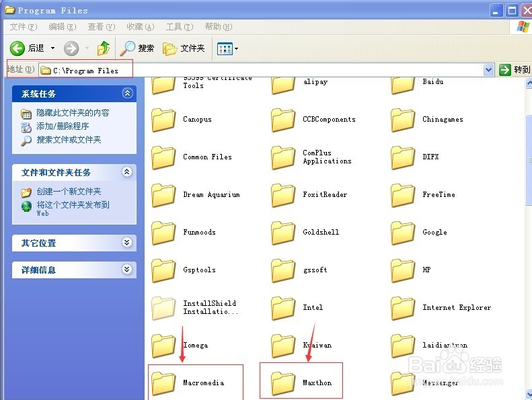
Task: Click the scrollbar up arrow
Action: coord(529,83)
